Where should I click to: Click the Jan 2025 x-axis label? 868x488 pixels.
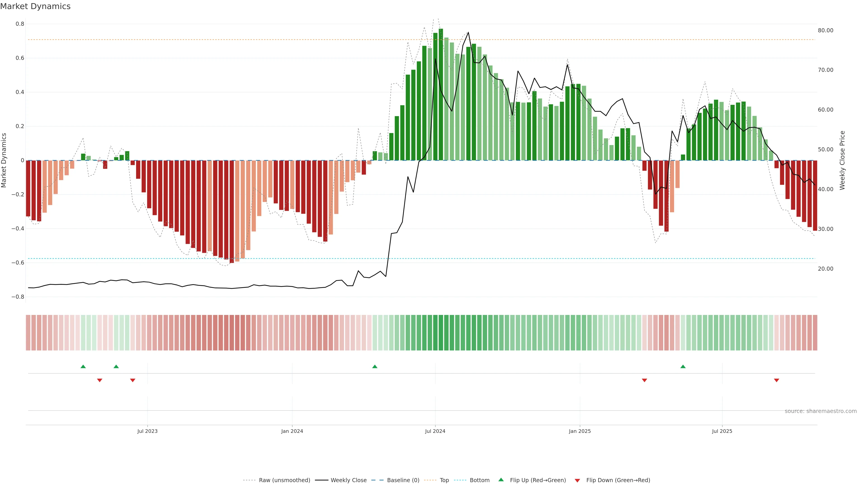580,431
